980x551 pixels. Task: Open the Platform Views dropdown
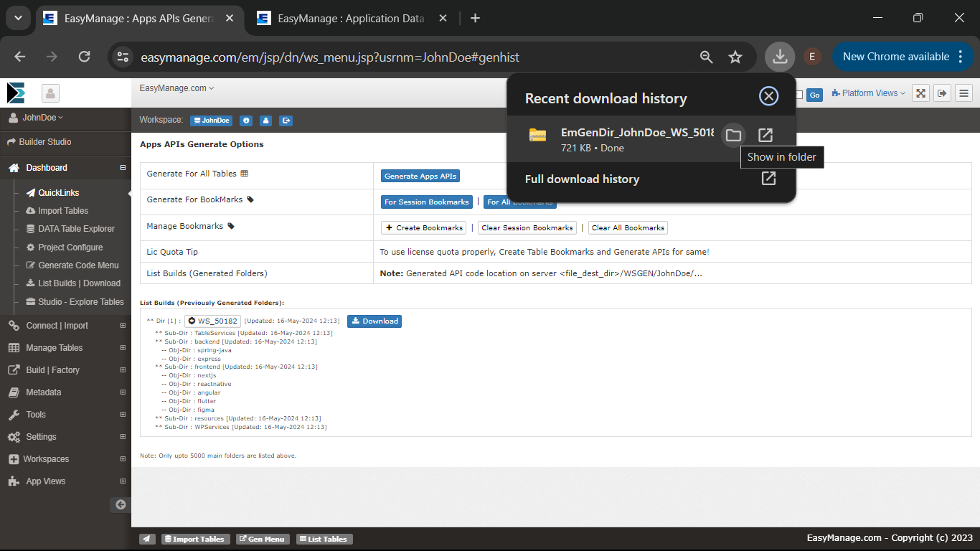coord(868,93)
